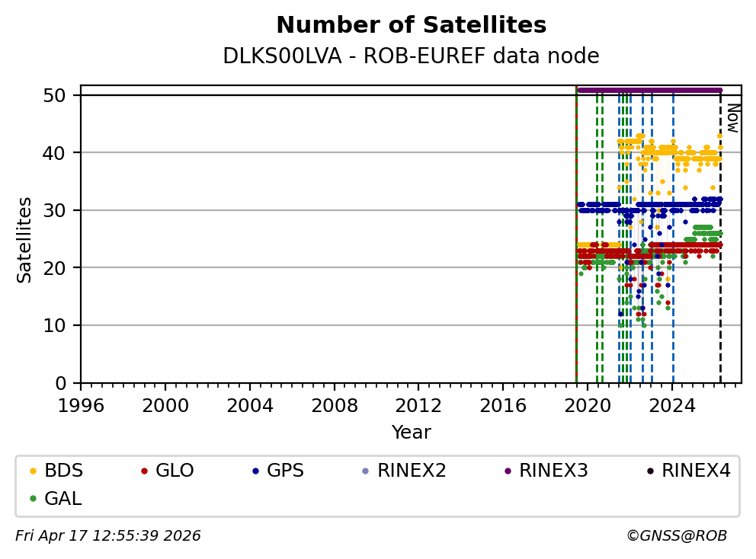The height and width of the screenshot is (559, 756).
Task: Select the RINEX3 legend label text
Action: point(553,471)
